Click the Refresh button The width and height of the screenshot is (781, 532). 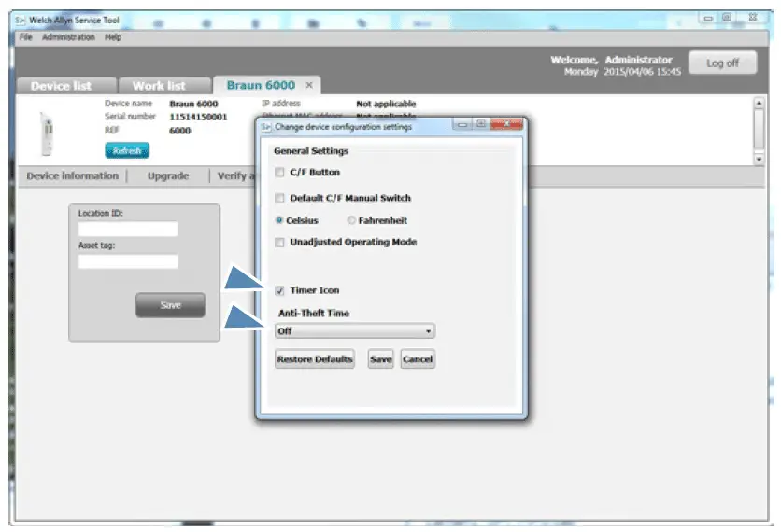pyautogui.click(x=127, y=150)
